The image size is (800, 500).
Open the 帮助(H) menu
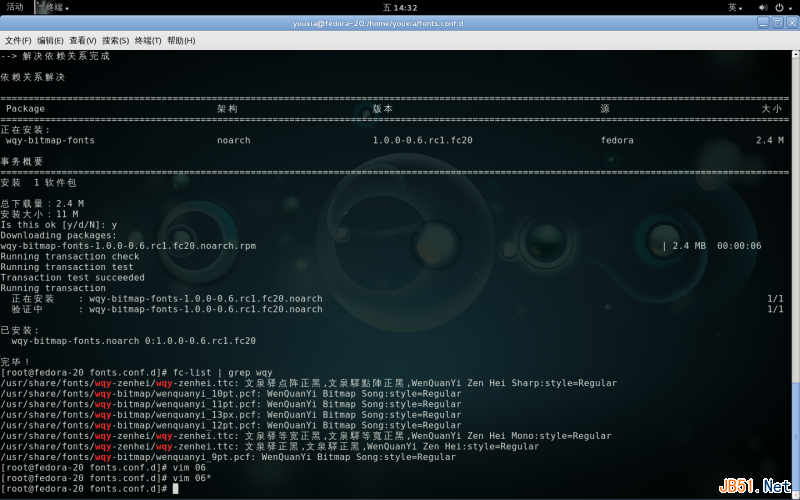[181, 40]
